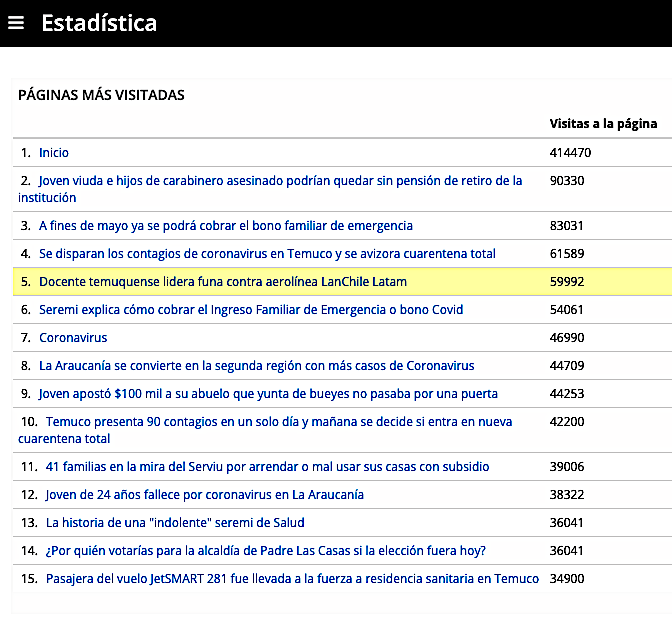Open article about yunta de bueyes bet
Viewport: 672px width, 644px height.
(x=268, y=394)
